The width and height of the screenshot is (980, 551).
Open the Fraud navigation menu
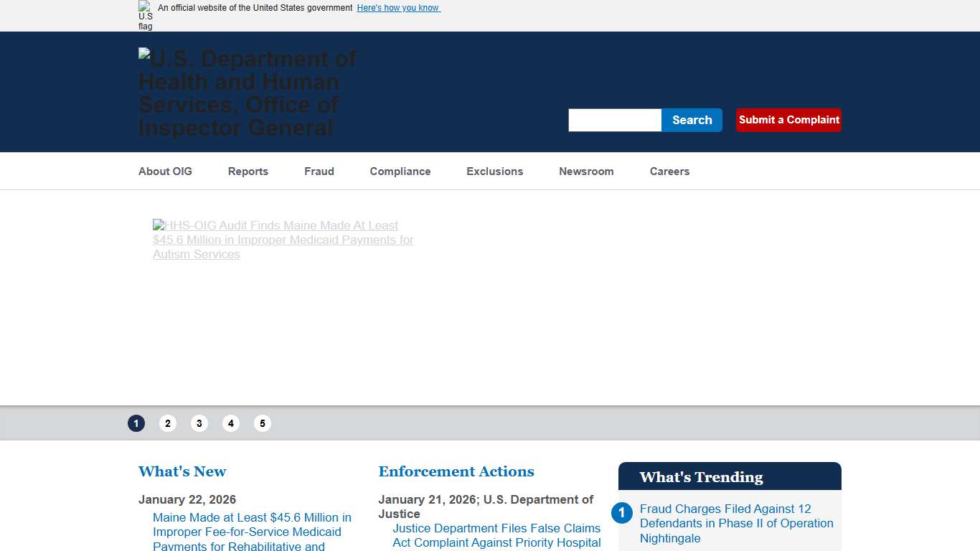coord(319,171)
